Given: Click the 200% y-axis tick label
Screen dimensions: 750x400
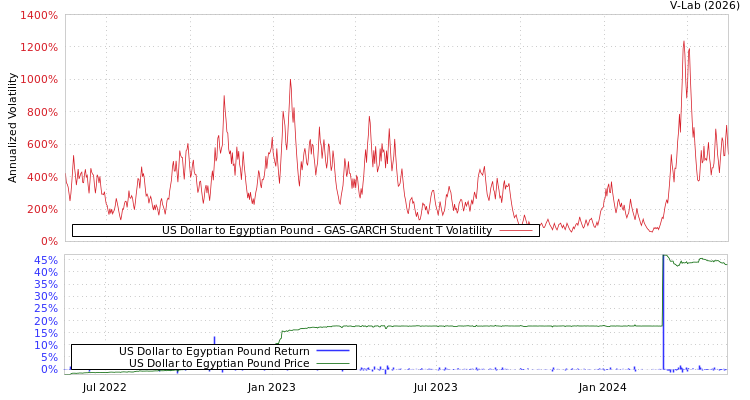Looking at the screenshot, I should 41,209.
